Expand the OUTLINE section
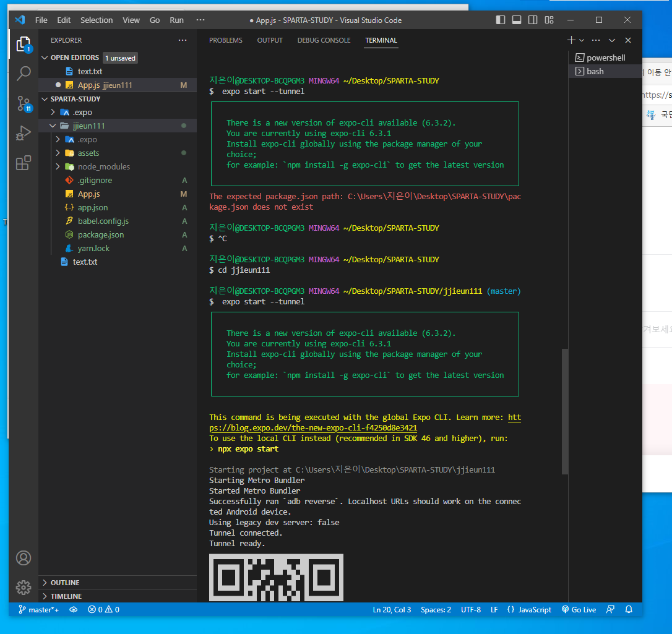This screenshot has width=672, height=634. click(118, 583)
